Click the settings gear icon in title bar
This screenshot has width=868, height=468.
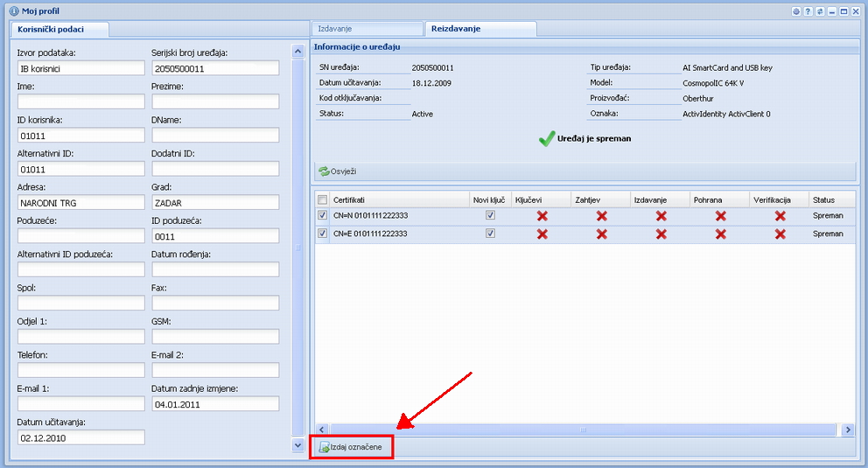tap(796, 11)
